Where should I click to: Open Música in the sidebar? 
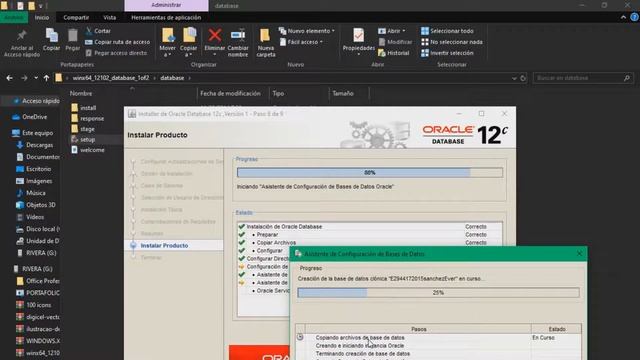tap(31, 193)
